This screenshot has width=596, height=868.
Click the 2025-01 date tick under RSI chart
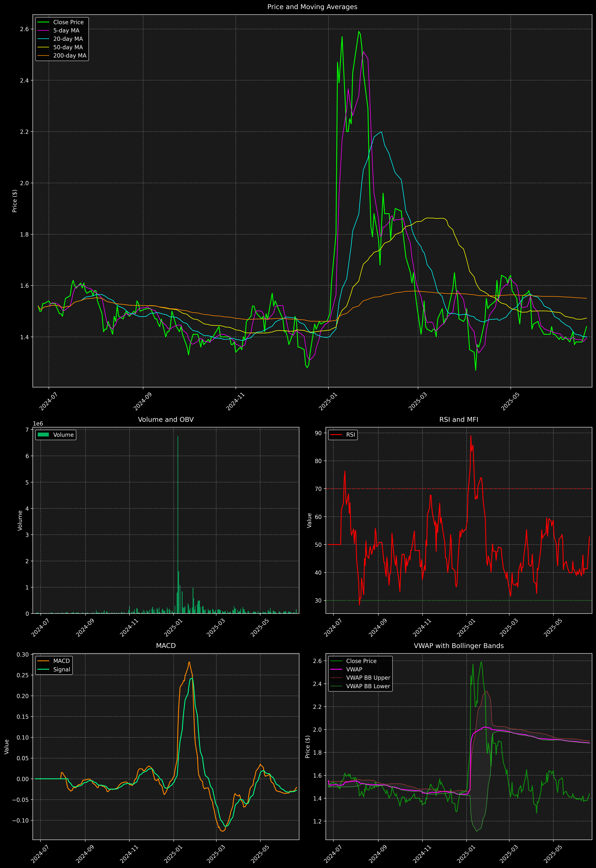466,628
